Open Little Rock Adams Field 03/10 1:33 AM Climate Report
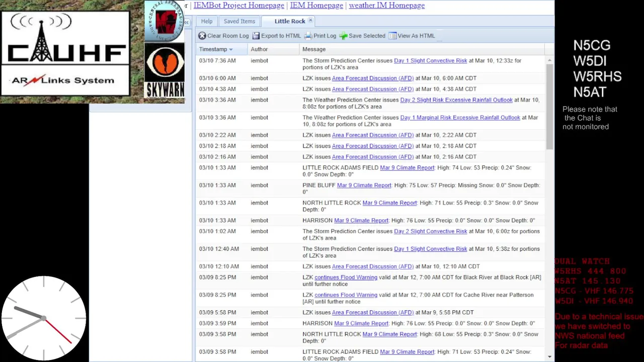The height and width of the screenshot is (362, 644). pos(407,167)
